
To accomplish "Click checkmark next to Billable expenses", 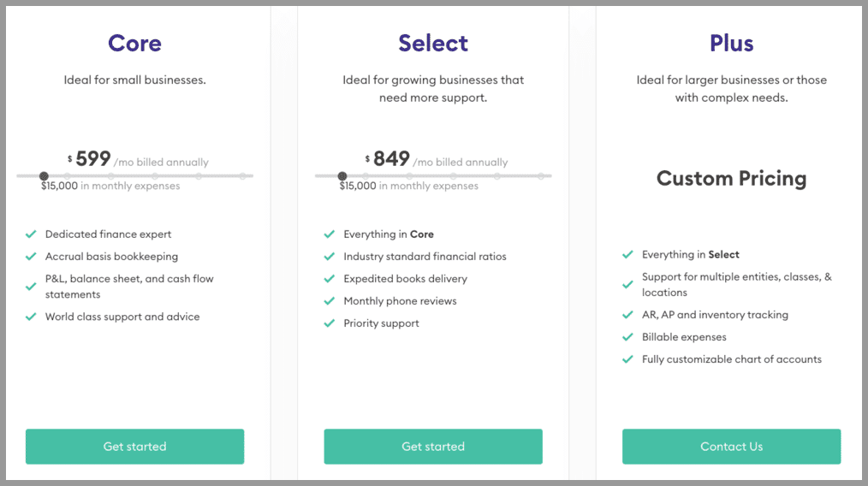I will pos(627,336).
